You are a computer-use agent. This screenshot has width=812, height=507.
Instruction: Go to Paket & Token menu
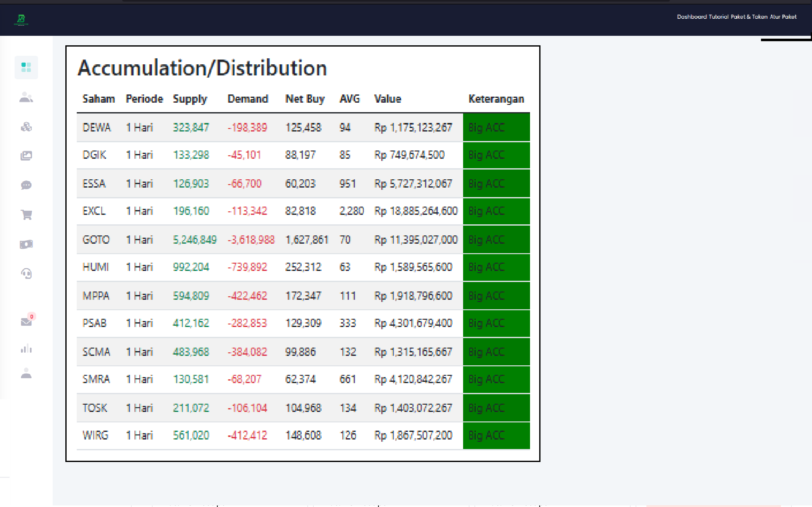click(x=749, y=17)
